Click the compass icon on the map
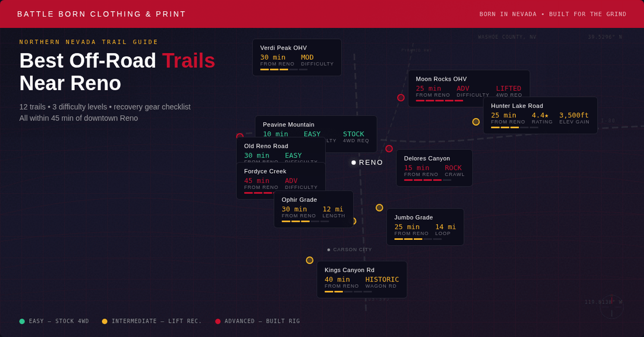644x337 pixels. click(612, 307)
